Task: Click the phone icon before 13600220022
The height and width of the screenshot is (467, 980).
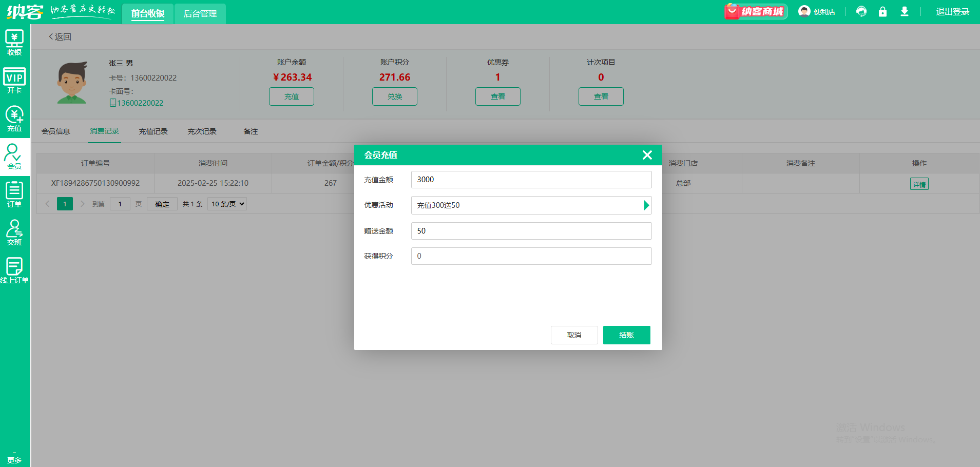Action: coord(112,103)
